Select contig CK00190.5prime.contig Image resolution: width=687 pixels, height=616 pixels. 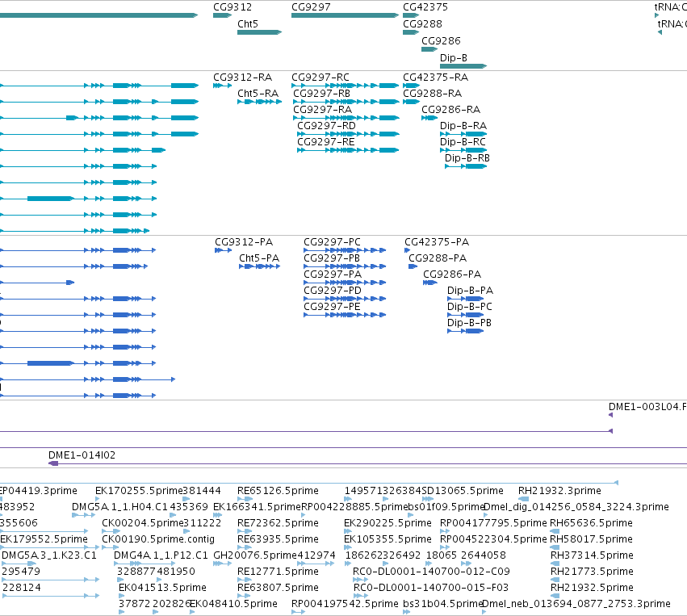(111, 547)
